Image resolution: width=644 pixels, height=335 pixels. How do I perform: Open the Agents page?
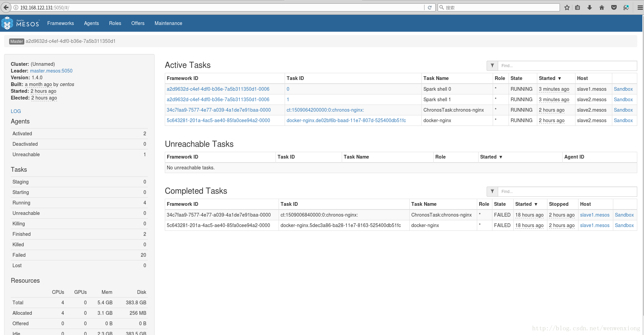click(92, 23)
